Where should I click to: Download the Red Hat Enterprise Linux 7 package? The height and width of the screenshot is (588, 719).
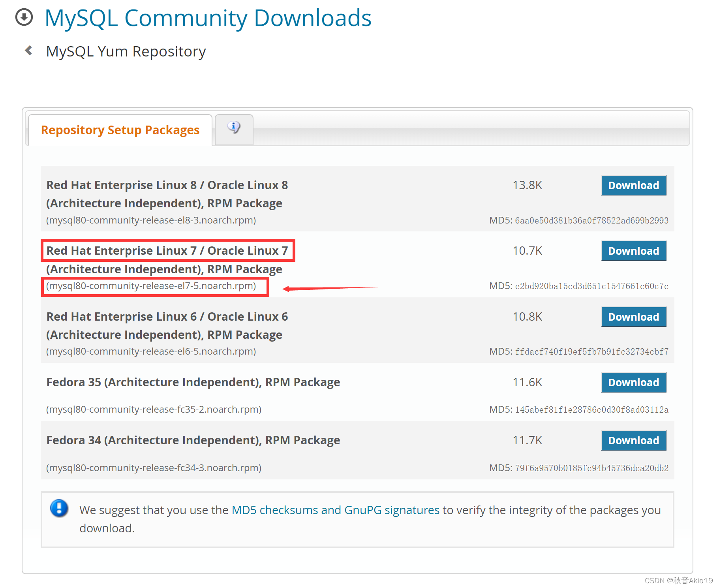633,251
